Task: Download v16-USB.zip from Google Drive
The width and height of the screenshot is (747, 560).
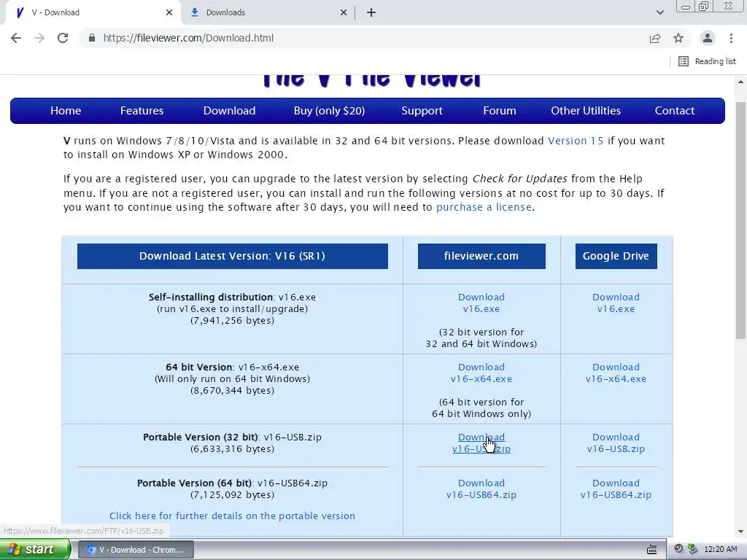Action: click(616, 443)
